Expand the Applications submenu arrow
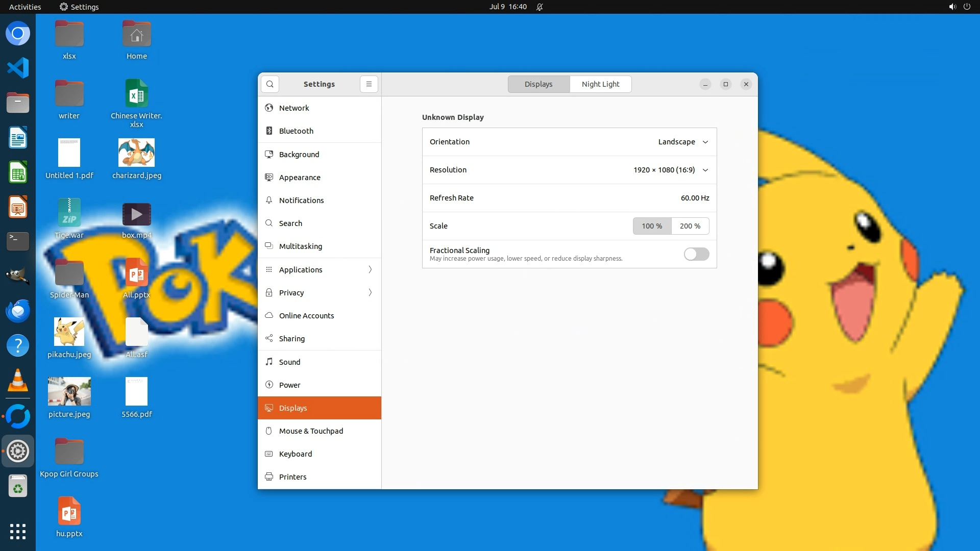 [x=370, y=269]
